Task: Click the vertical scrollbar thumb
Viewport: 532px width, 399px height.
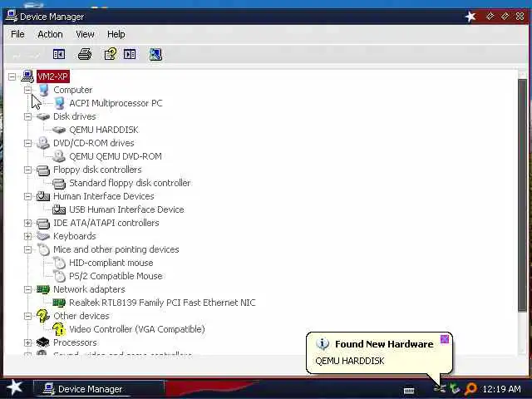Action: click(x=523, y=195)
